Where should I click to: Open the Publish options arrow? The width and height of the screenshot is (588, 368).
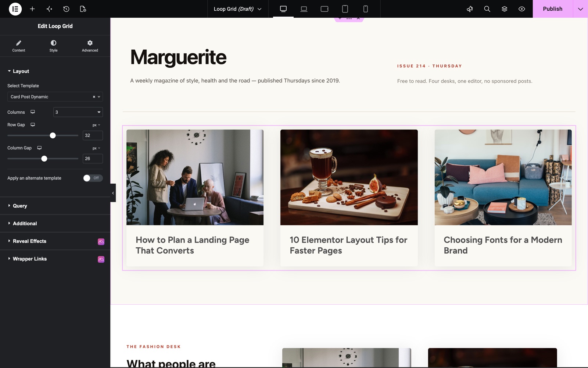(580, 9)
